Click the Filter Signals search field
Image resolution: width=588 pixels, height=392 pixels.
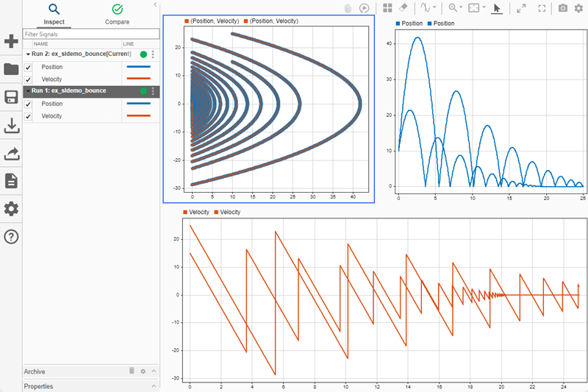pos(91,35)
